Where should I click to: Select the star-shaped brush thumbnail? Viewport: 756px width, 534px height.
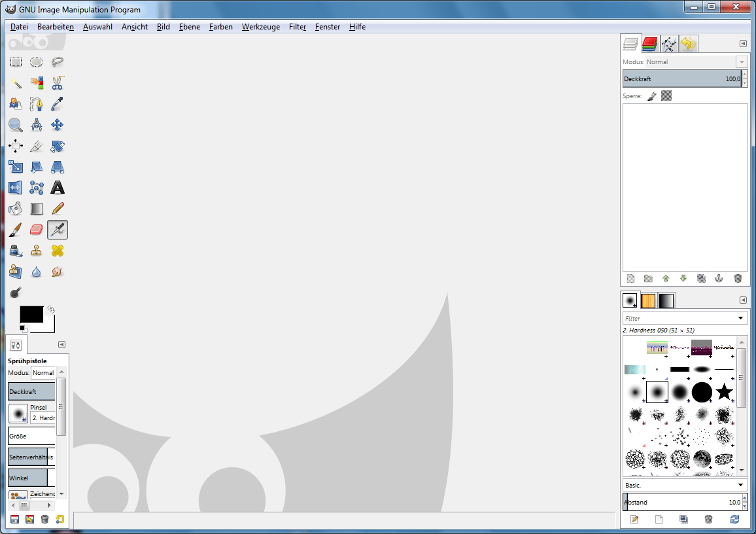pyautogui.click(x=724, y=392)
